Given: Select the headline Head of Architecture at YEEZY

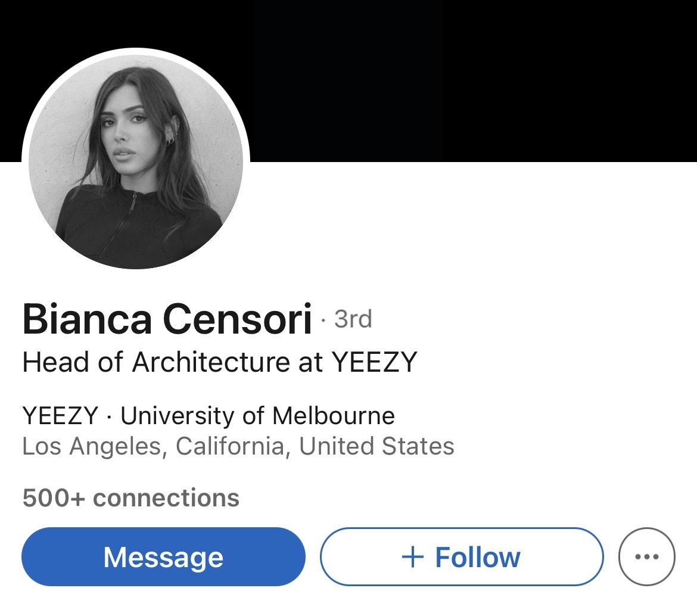Looking at the screenshot, I should coord(220,362).
